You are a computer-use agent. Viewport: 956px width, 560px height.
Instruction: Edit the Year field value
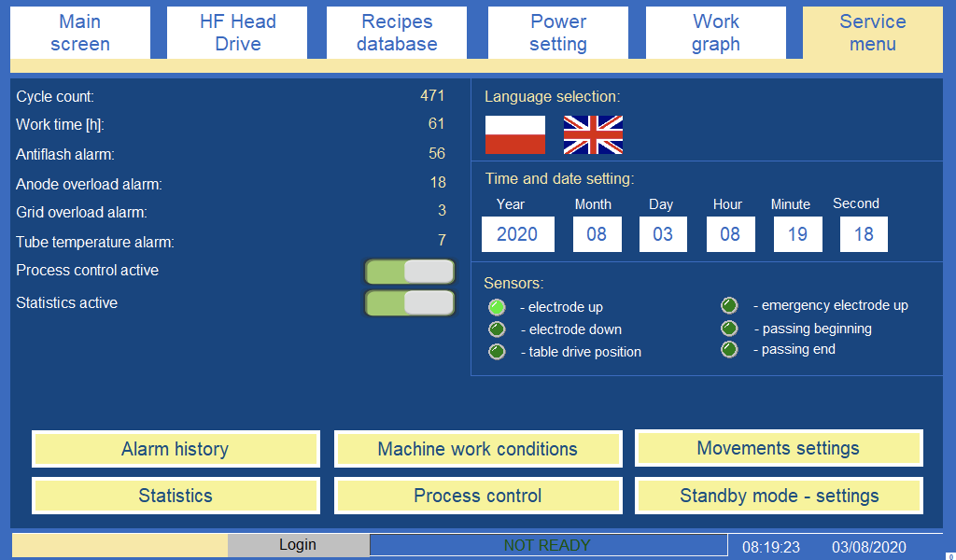[x=517, y=234]
